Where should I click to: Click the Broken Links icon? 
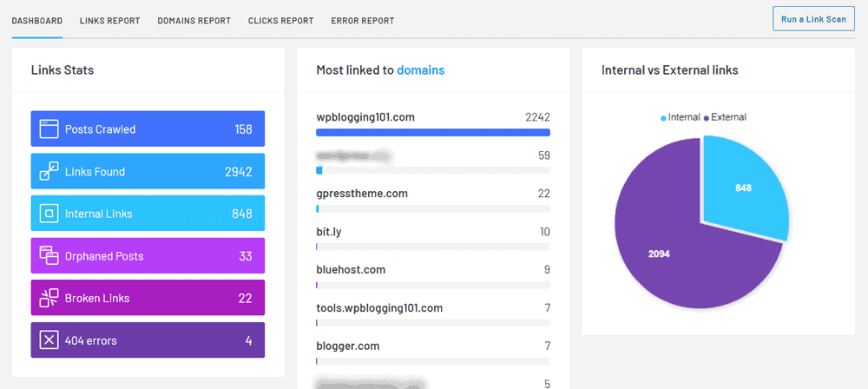point(49,298)
